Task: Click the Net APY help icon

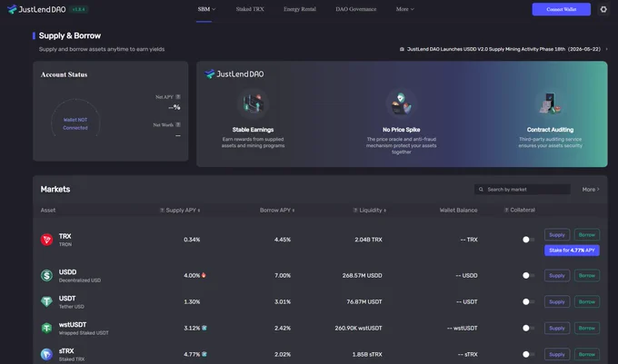Action: coord(178,97)
